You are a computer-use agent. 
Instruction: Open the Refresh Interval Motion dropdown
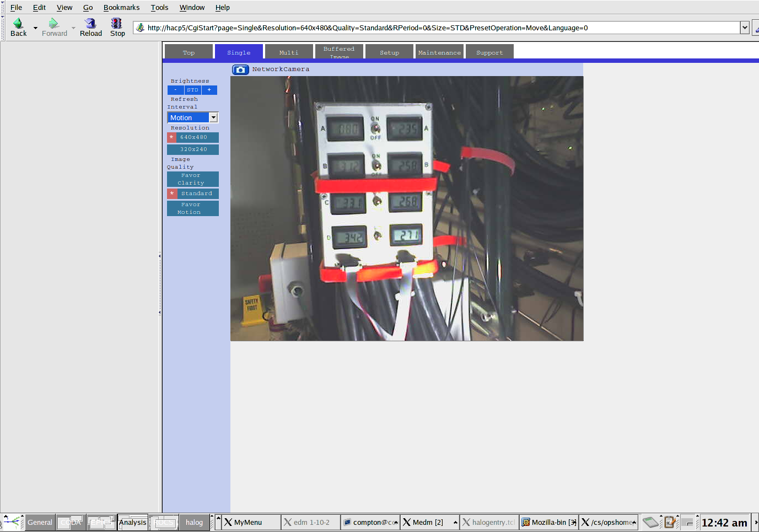[x=193, y=117]
